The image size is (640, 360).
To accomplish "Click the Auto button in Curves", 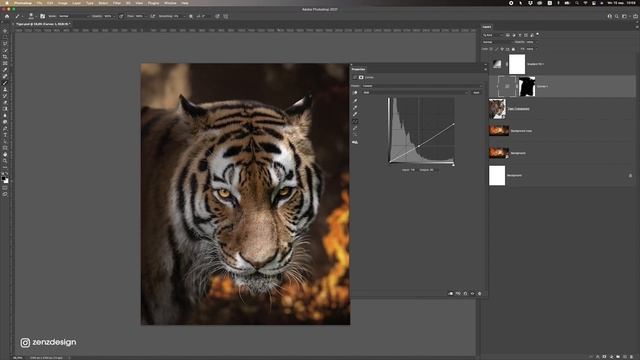I will 476,93.
